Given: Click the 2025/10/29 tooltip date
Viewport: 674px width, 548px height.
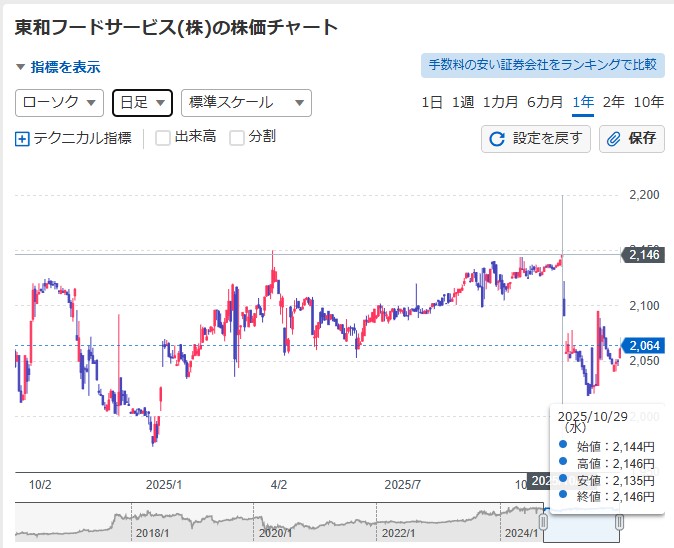Looking at the screenshot, I should pyautogui.click(x=593, y=416).
